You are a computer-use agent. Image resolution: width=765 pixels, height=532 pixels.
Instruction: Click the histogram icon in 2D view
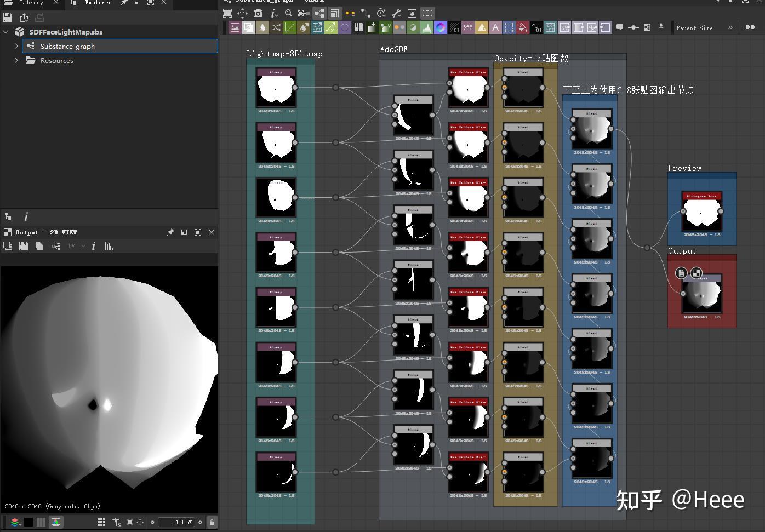(x=109, y=247)
